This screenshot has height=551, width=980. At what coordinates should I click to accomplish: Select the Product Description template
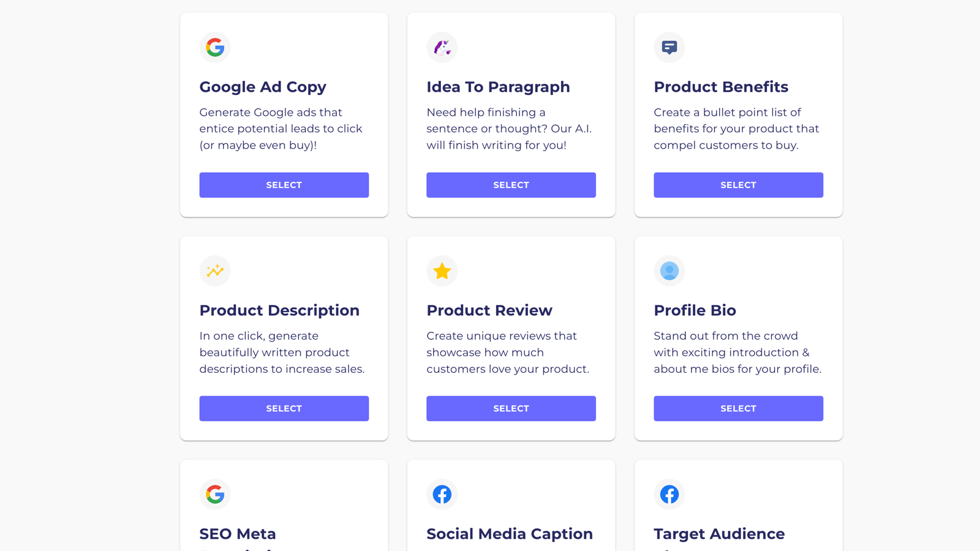284,408
